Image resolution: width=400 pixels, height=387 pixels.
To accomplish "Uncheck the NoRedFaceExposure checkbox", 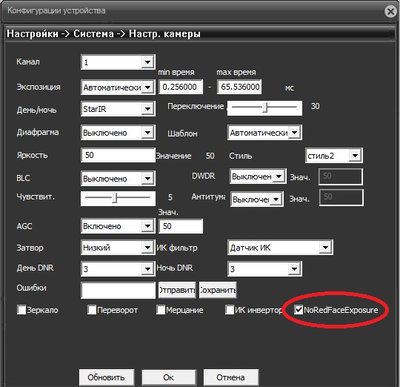I will click(x=298, y=310).
